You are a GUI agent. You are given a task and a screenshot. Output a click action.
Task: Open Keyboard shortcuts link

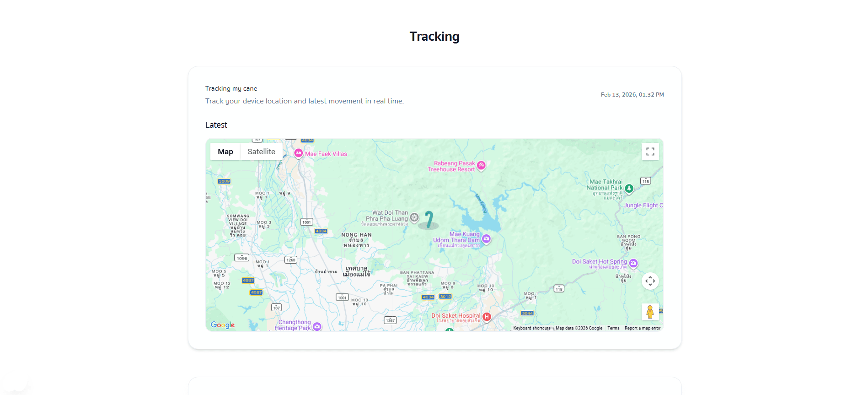pyautogui.click(x=532, y=328)
